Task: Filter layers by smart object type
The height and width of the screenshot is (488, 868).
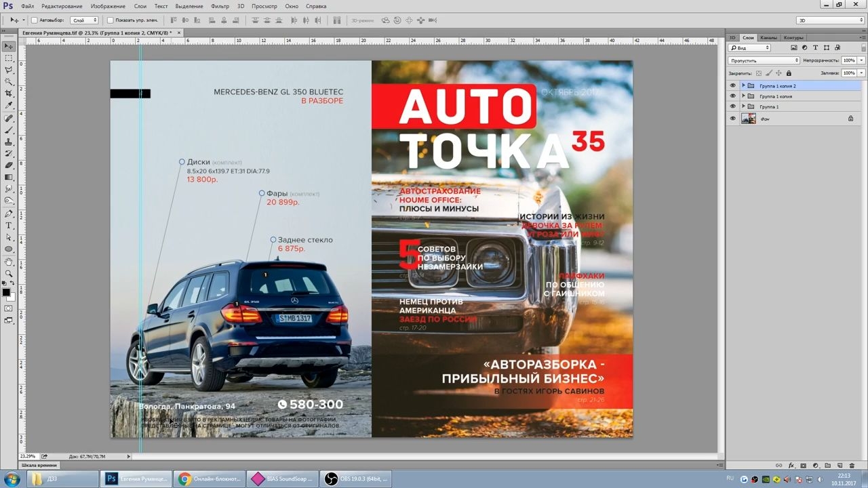Action: click(x=837, y=48)
